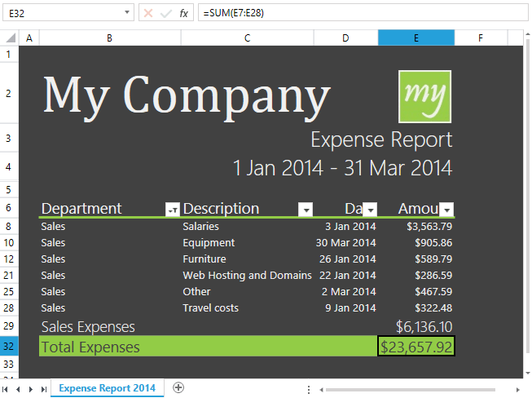Switch to the Expense Report 2014 sheet tab

coord(107,387)
